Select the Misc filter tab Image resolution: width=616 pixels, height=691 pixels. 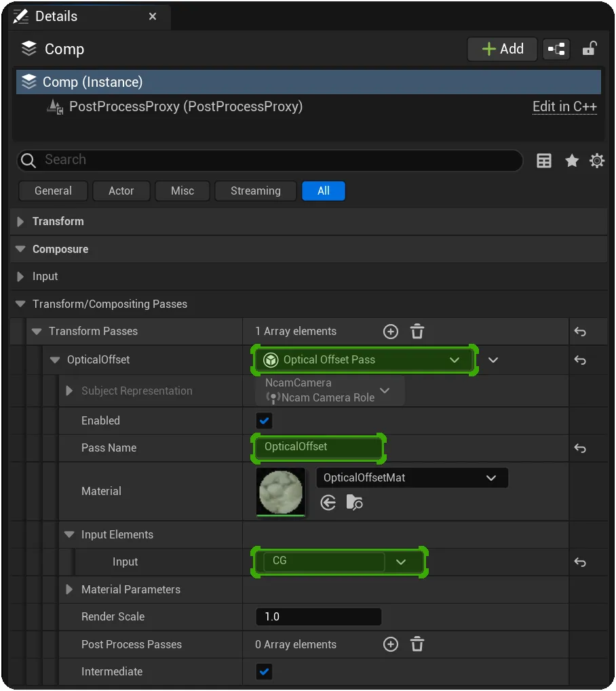(182, 191)
